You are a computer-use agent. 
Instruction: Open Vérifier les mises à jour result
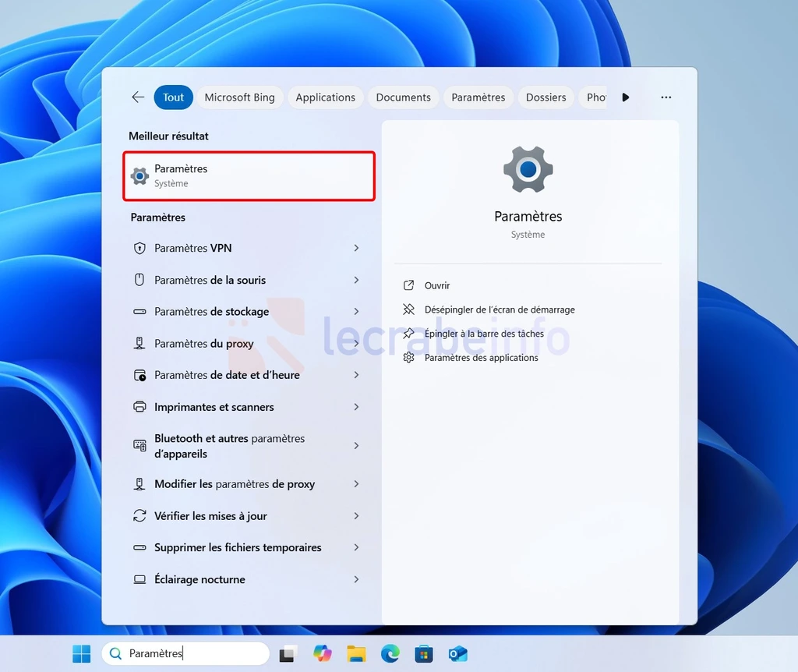pyautogui.click(x=249, y=516)
